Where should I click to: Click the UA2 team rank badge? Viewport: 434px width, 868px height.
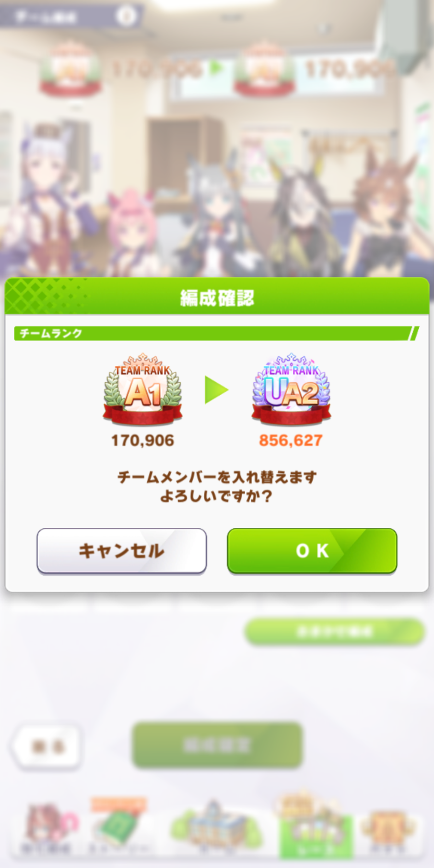(x=291, y=389)
